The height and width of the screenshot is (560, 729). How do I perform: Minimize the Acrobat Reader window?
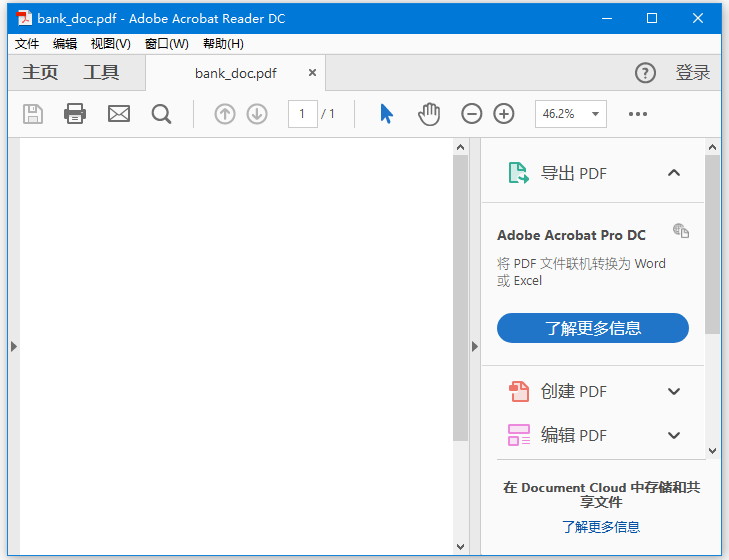click(x=607, y=18)
